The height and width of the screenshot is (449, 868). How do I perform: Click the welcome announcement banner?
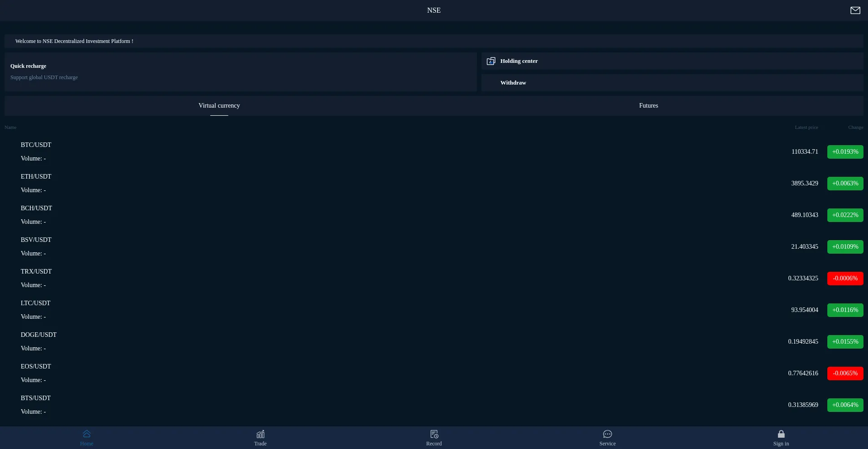[x=74, y=41]
